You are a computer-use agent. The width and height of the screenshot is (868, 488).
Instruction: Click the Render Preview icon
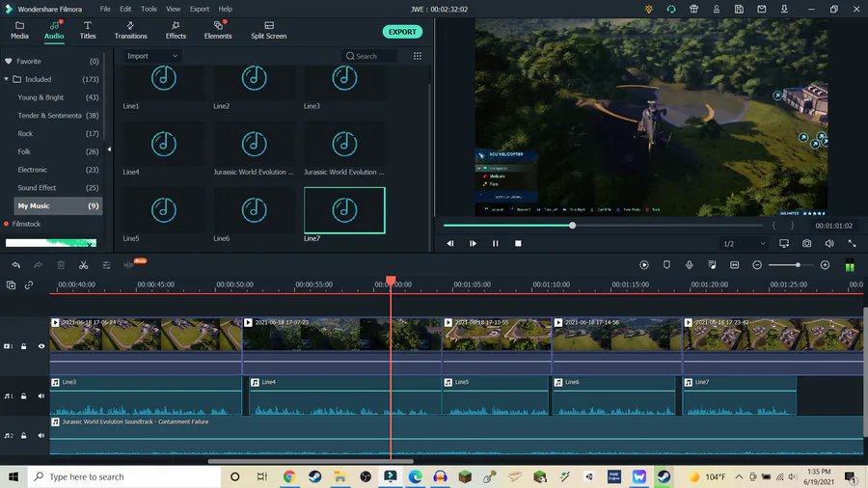pyautogui.click(x=644, y=265)
